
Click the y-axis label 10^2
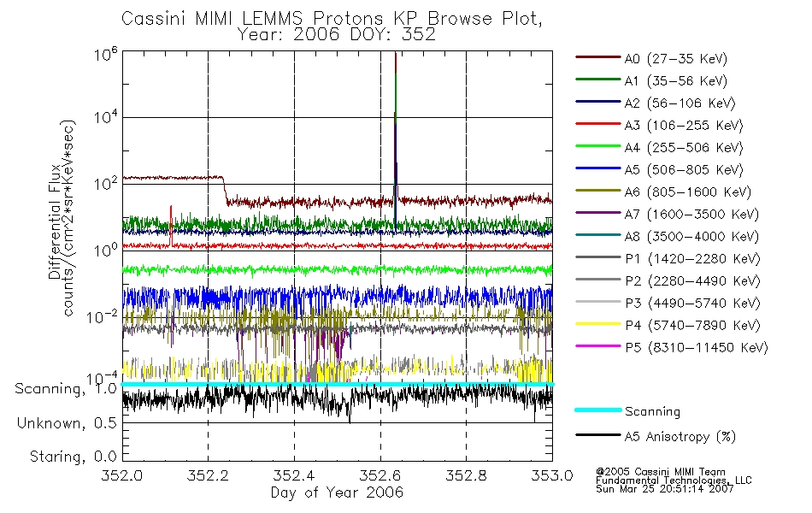(106, 184)
